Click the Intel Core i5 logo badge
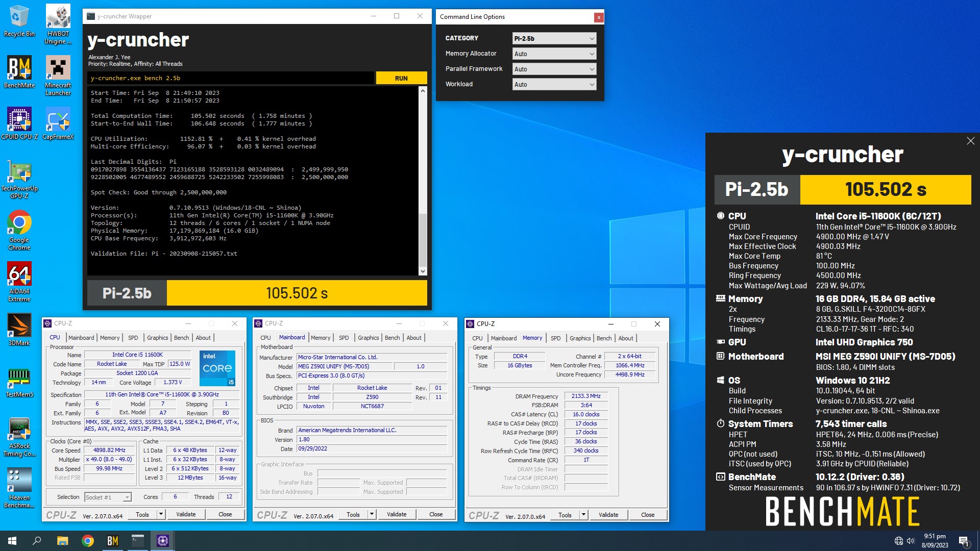Screen dimensions: 980x551 coord(217,368)
